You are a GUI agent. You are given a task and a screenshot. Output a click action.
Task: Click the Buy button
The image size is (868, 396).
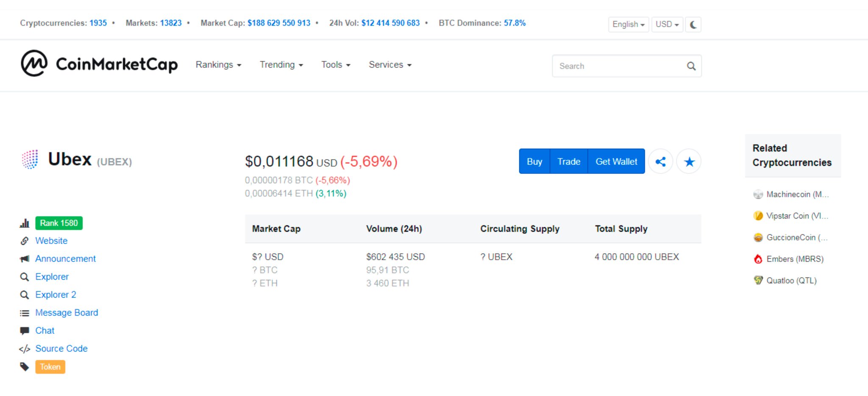(x=534, y=161)
